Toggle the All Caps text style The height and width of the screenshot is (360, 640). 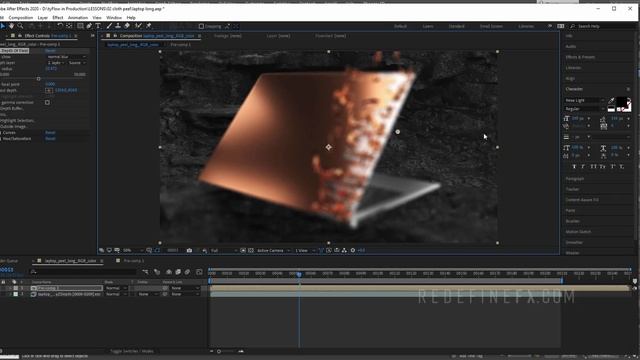(x=593, y=167)
